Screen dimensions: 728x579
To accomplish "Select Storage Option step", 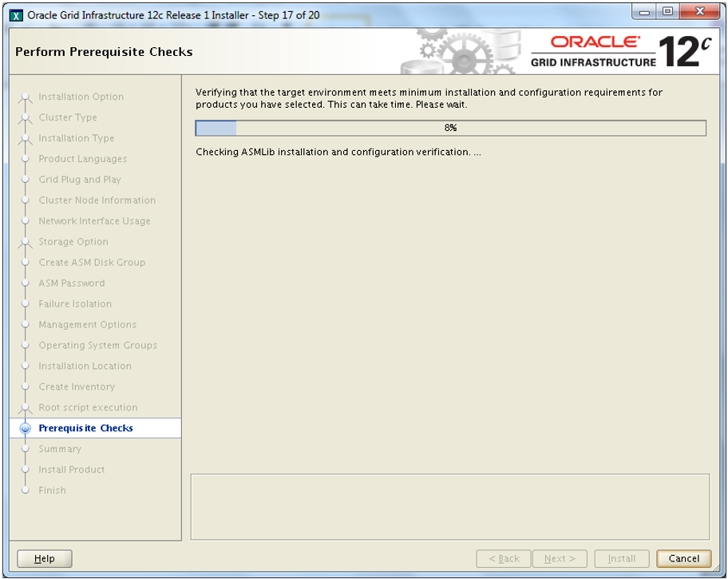I will [73, 242].
